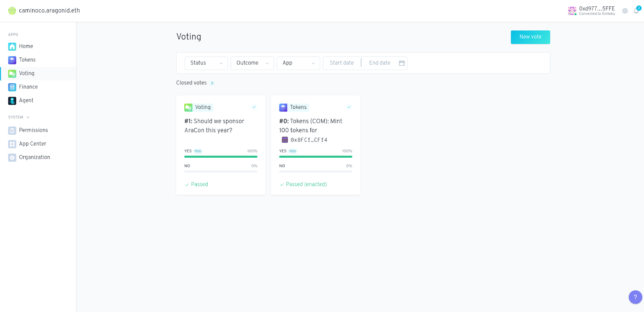Image resolution: width=644 pixels, height=312 pixels.
Task: Open Tokens app via its sidebar icon
Action: pos(12,60)
